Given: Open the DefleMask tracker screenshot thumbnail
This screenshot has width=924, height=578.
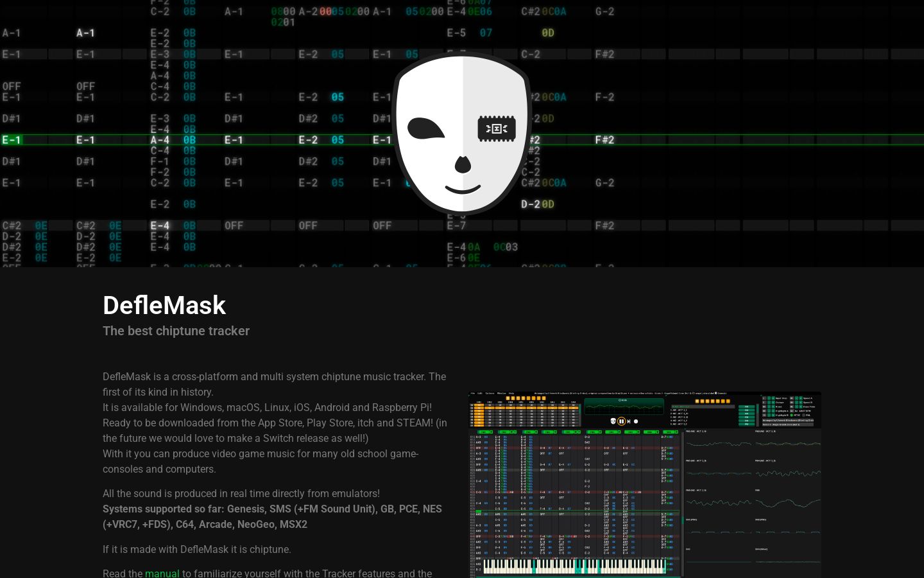Looking at the screenshot, I should point(645,484).
